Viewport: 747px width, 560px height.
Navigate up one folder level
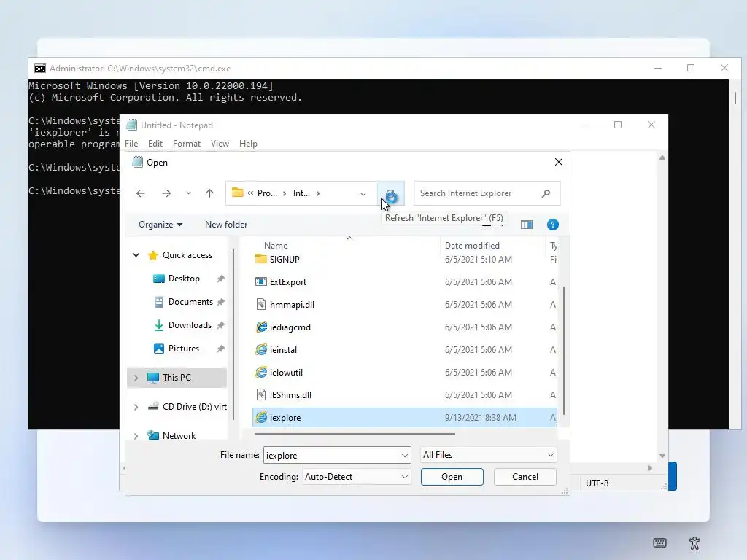tap(209, 193)
